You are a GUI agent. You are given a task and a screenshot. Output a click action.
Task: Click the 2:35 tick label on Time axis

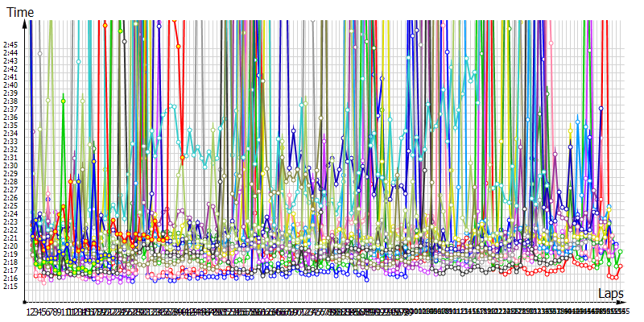tap(10, 126)
